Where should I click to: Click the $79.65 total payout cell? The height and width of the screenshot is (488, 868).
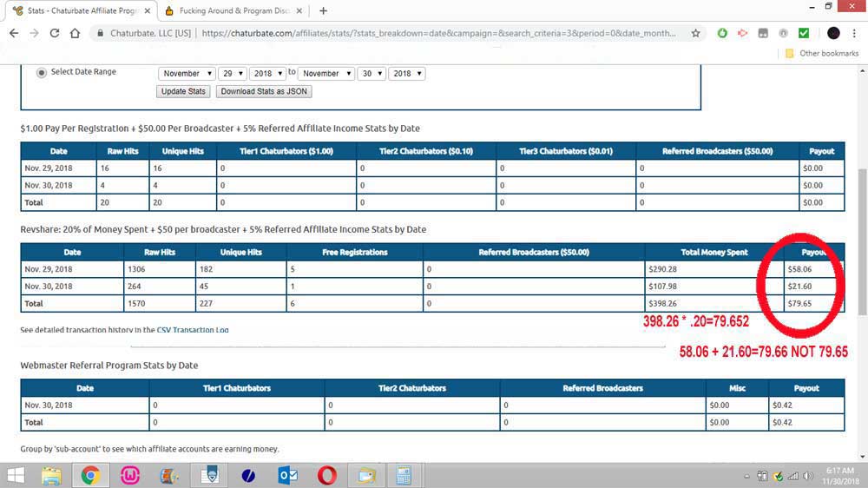(814, 304)
